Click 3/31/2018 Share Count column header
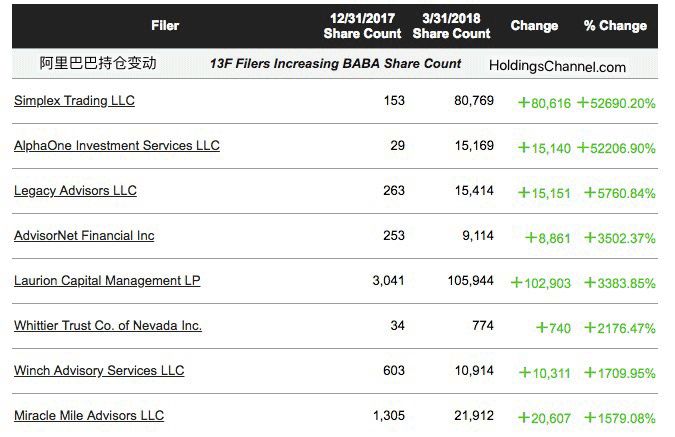Screen dimensions: 675x437 [x=451, y=26]
